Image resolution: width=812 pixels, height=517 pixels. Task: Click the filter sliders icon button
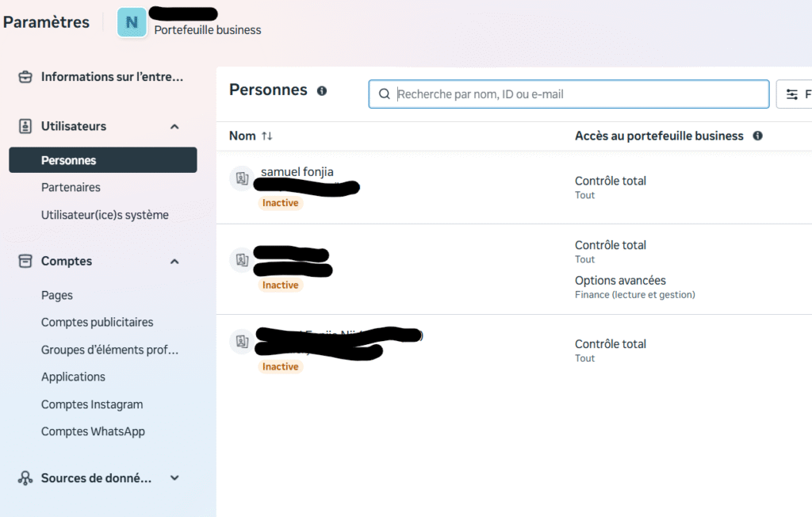tap(792, 94)
